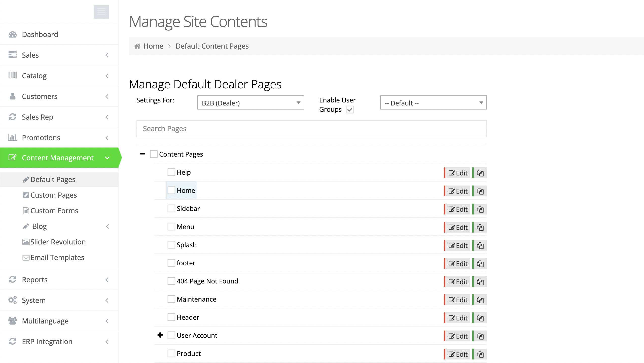Click the System gears icon
Image resolution: width=644 pixels, height=363 pixels.
(13, 300)
